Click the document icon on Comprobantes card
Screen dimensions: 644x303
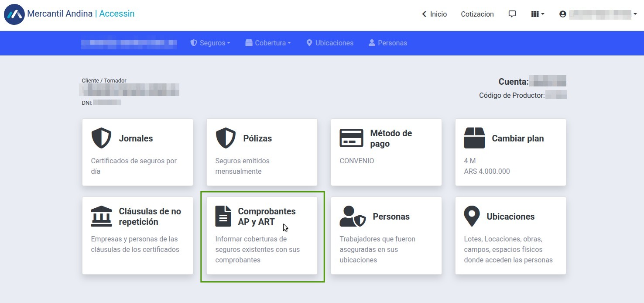(x=223, y=217)
